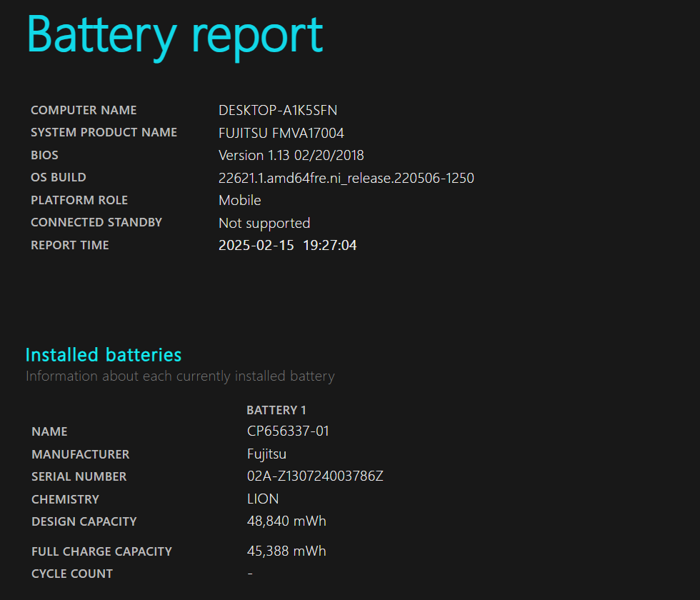Click the LION chemistry value

tap(263, 499)
